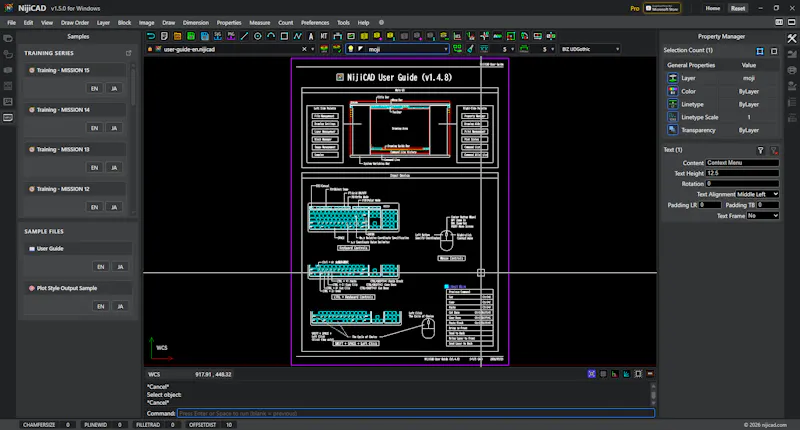
Task: Select the Rectangle drawing tool
Action: (x=284, y=36)
